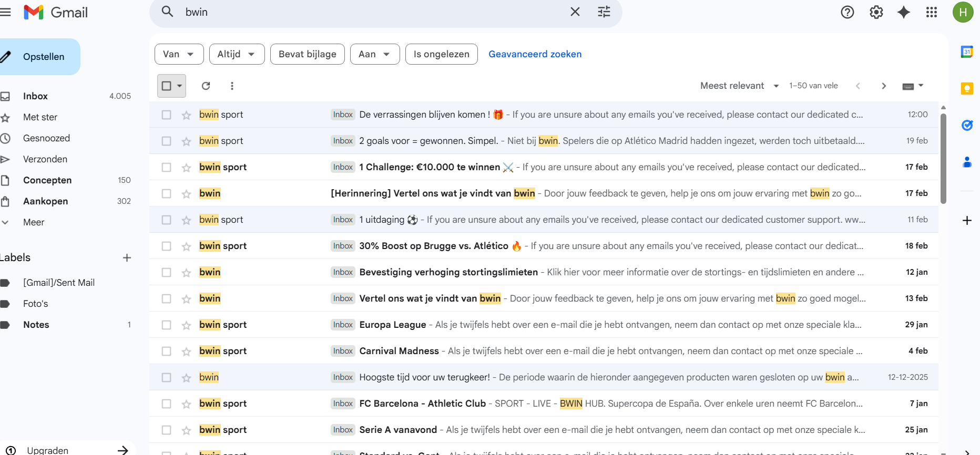Toggle the select-all checkbox
The height and width of the screenshot is (455, 980).
pos(167,86)
